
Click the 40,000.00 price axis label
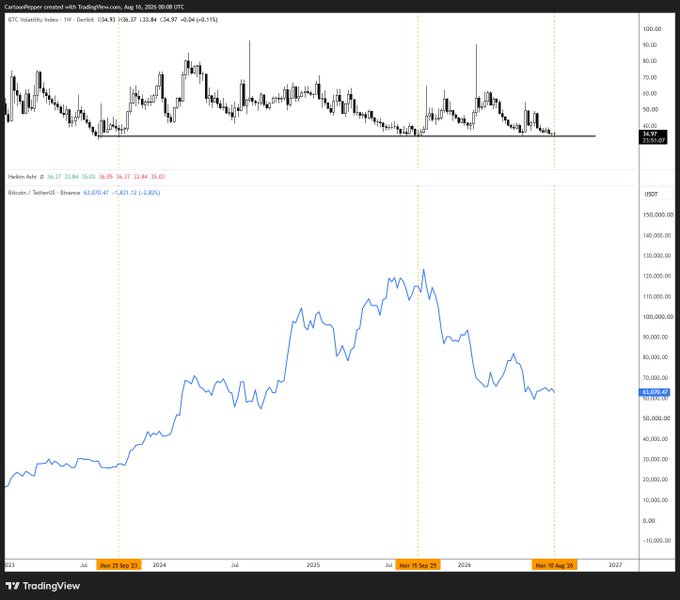coord(655,439)
